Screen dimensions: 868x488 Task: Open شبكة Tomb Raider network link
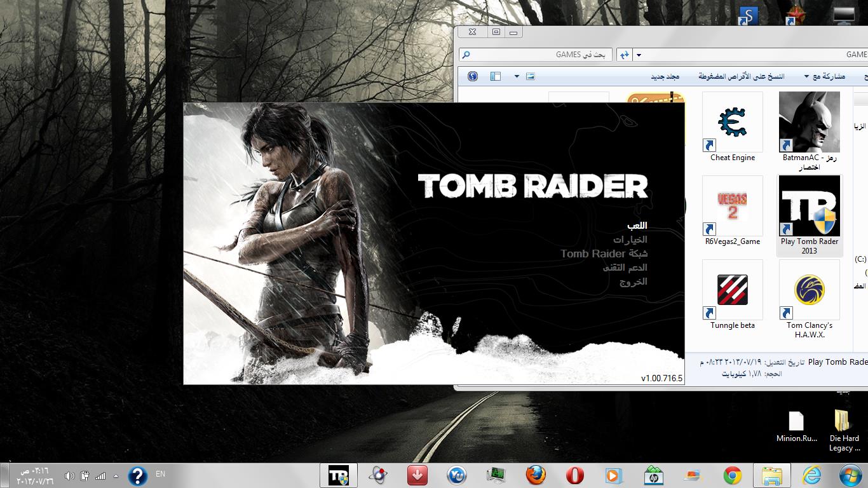604,254
